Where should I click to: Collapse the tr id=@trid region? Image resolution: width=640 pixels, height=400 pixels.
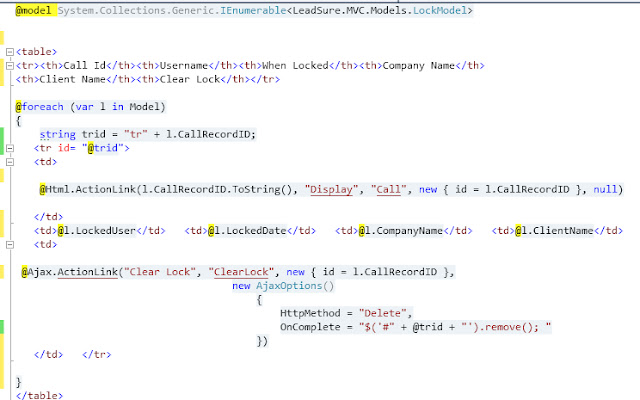(x=10, y=148)
